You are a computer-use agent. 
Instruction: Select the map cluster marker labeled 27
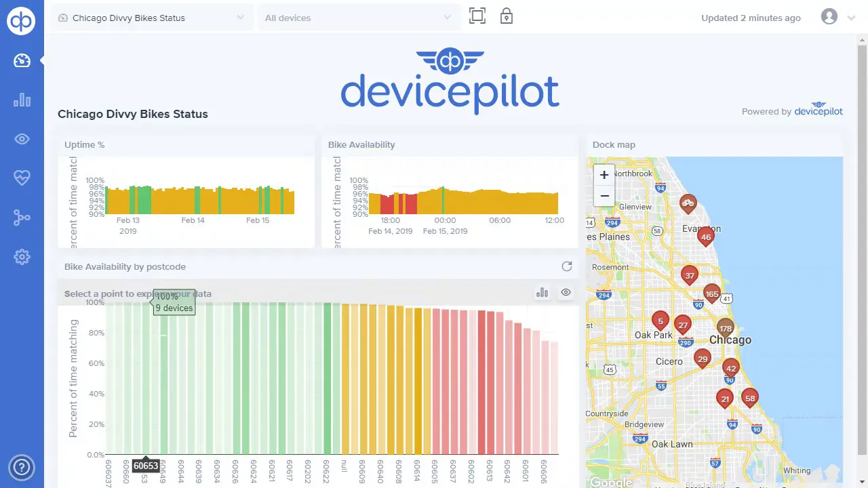[x=683, y=325]
